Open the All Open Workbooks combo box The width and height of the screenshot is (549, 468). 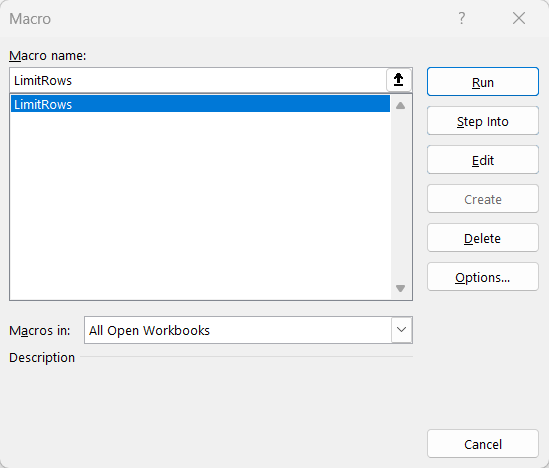click(x=248, y=330)
